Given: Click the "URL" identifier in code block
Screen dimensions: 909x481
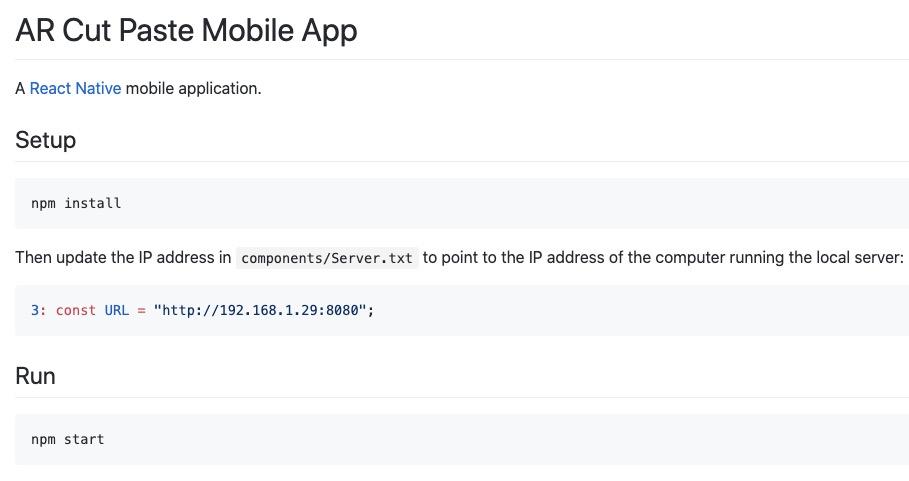Looking at the screenshot, I should pyautogui.click(x=117, y=310).
